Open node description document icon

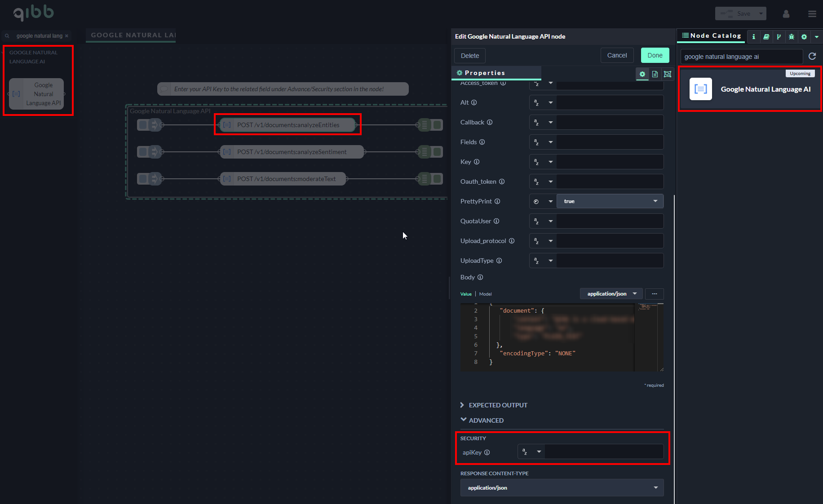tap(655, 74)
